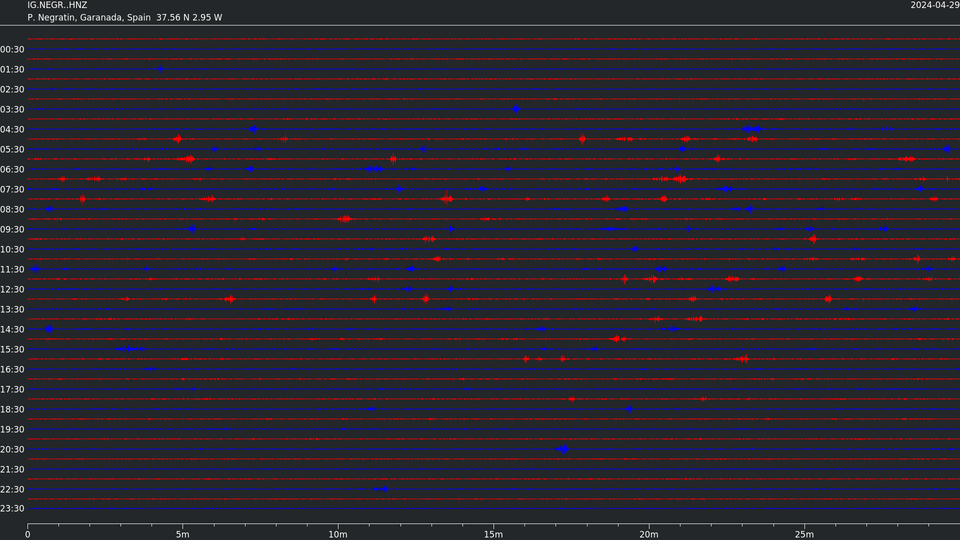Viewport: 960px width, 540px height.
Task: Select the 10:30 time label
Action: click(12, 250)
